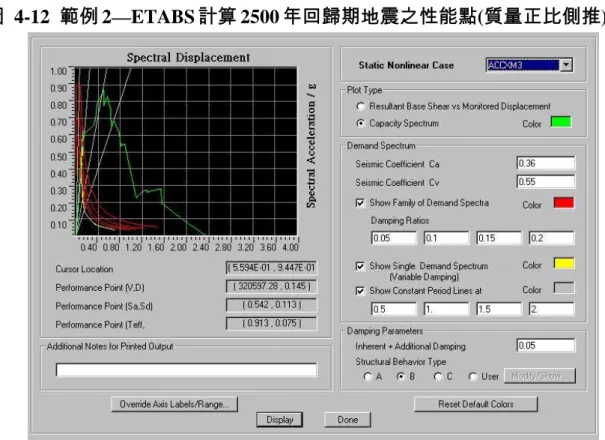Click the Performance Point (V,D) value
The height and width of the screenshot is (440, 605).
pos(271,286)
